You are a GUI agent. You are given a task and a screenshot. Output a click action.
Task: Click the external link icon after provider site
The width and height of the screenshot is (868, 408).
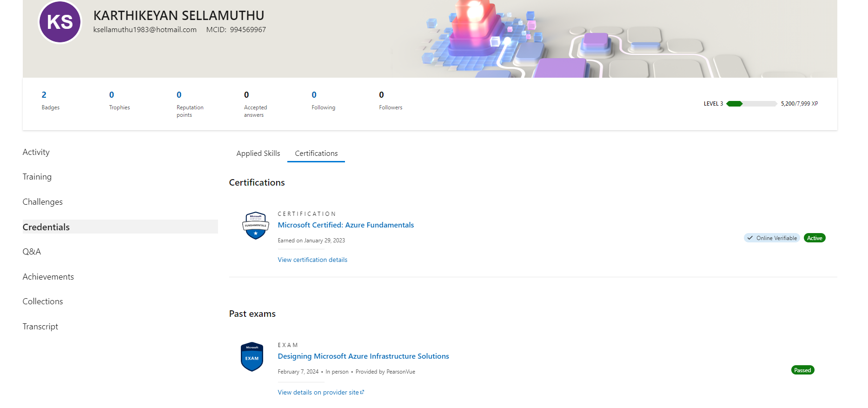click(x=362, y=392)
